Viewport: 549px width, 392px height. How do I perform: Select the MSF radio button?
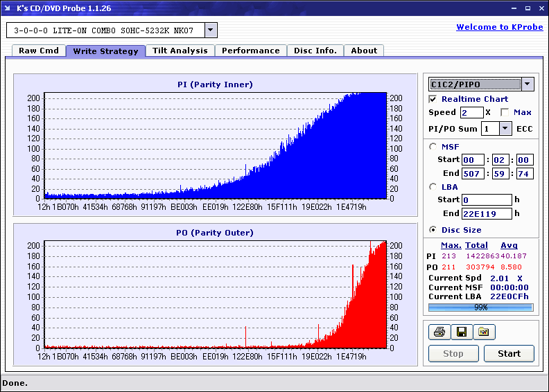(x=433, y=147)
